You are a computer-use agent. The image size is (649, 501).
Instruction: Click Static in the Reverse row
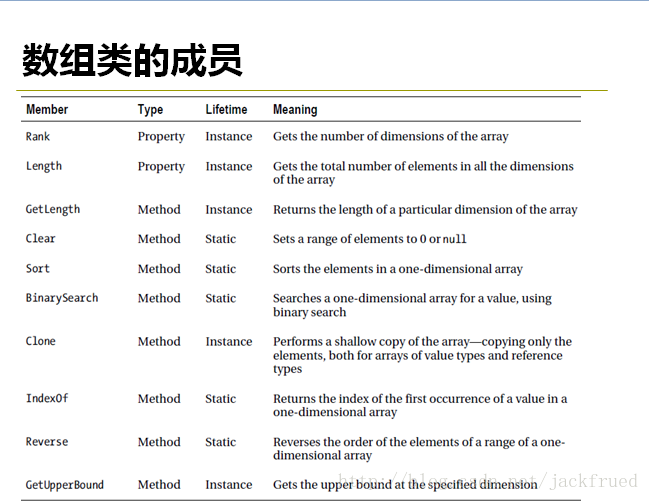pos(221,442)
